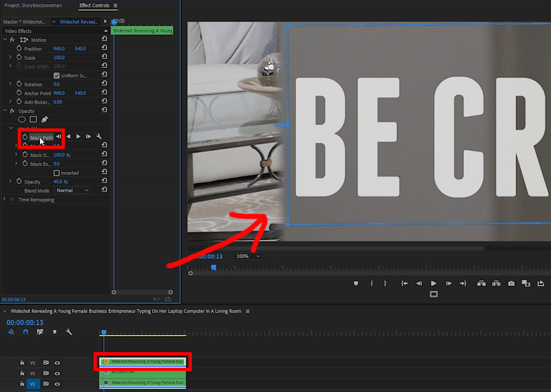Step back one frame in monitor
551x392 pixels.
coord(419,283)
